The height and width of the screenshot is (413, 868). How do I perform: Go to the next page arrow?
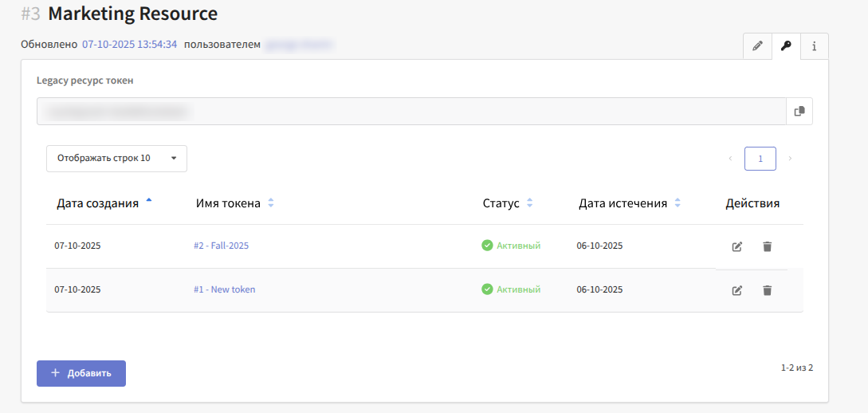pyautogui.click(x=790, y=159)
